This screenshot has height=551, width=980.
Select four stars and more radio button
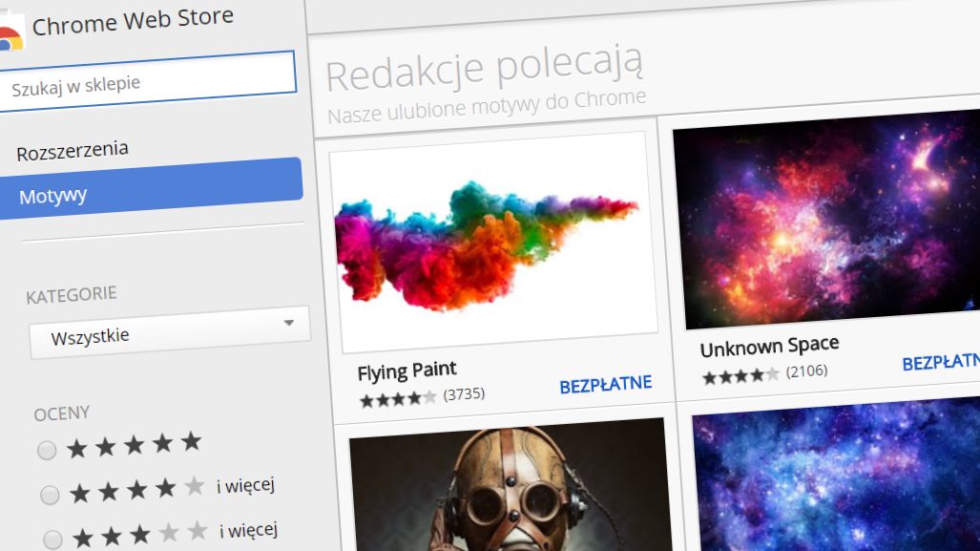tap(50, 495)
